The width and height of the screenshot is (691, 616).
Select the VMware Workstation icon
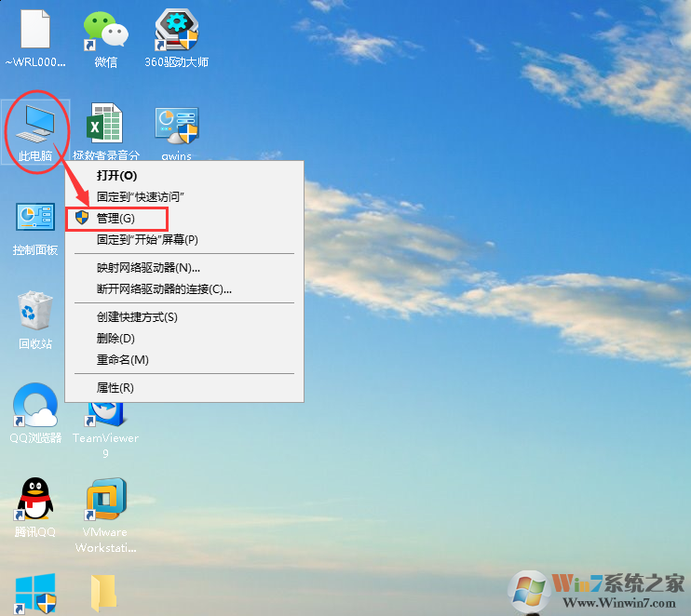pyautogui.click(x=106, y=500)
